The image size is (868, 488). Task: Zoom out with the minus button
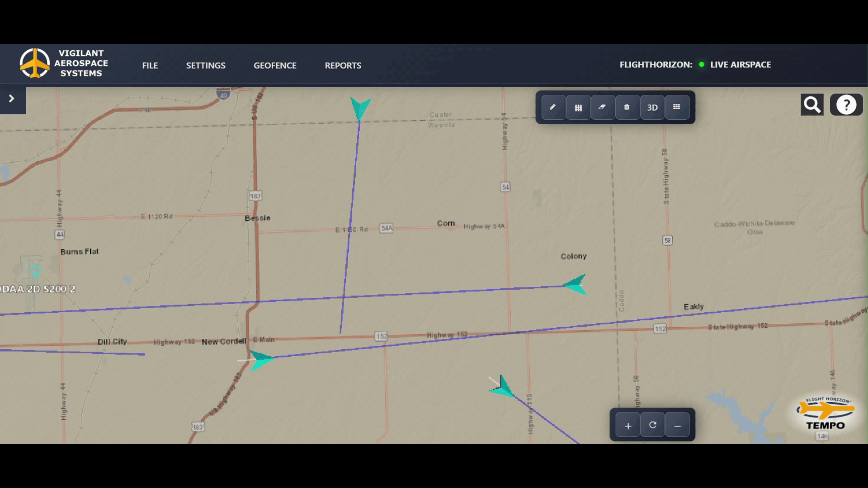[677, 426]
